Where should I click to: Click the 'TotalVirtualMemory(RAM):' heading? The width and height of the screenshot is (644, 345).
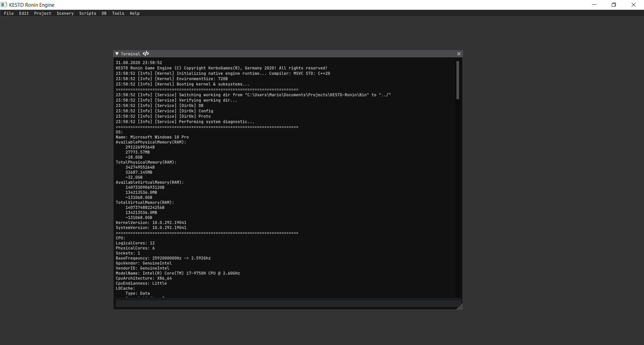coord(145,203)
